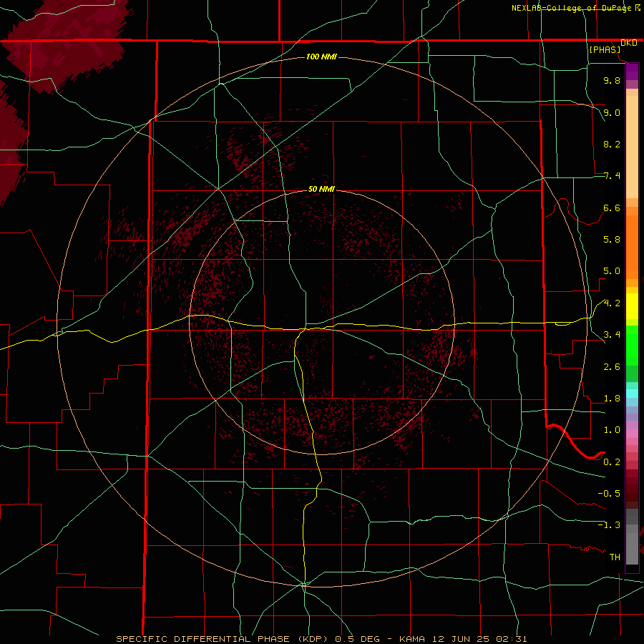The width and height of the screenshot is (644, 644).
Task: Click the 6.6 scale label
Action: (x=612, y=208)
